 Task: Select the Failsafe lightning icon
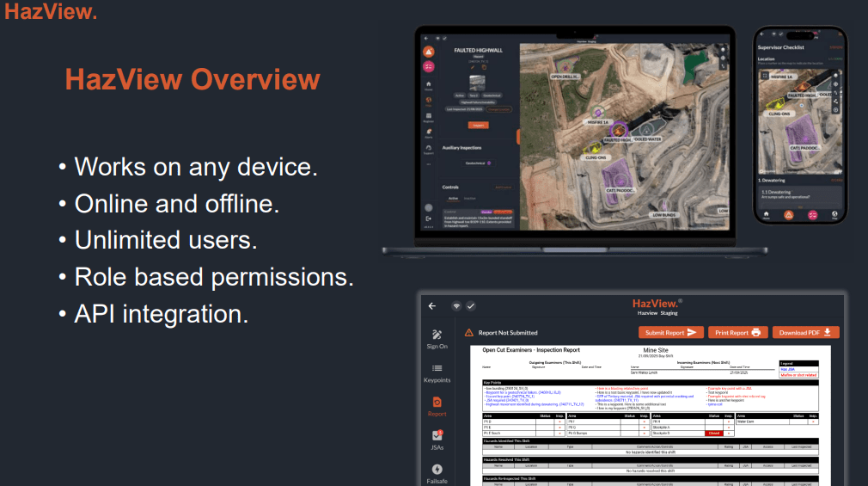tap(437, 470)
